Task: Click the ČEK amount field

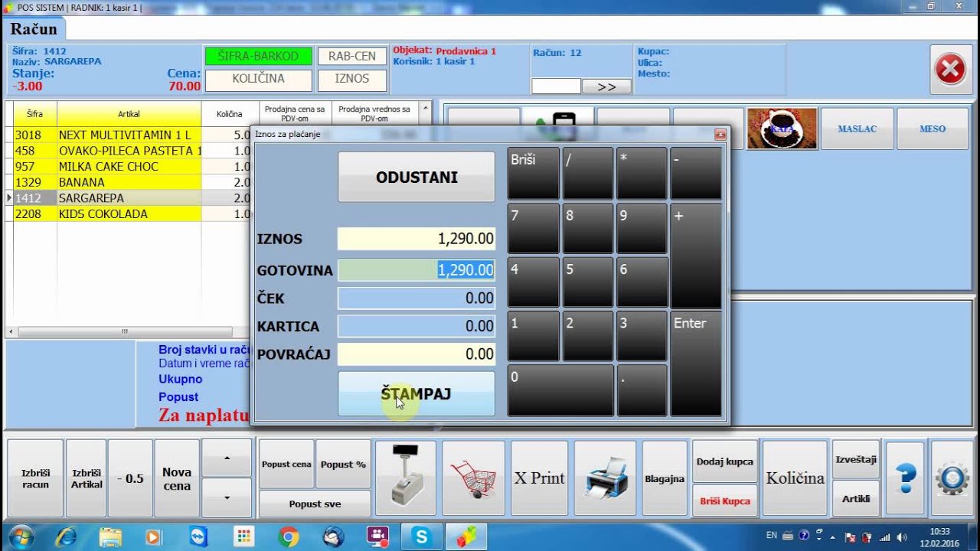Action: coord(416,298)
